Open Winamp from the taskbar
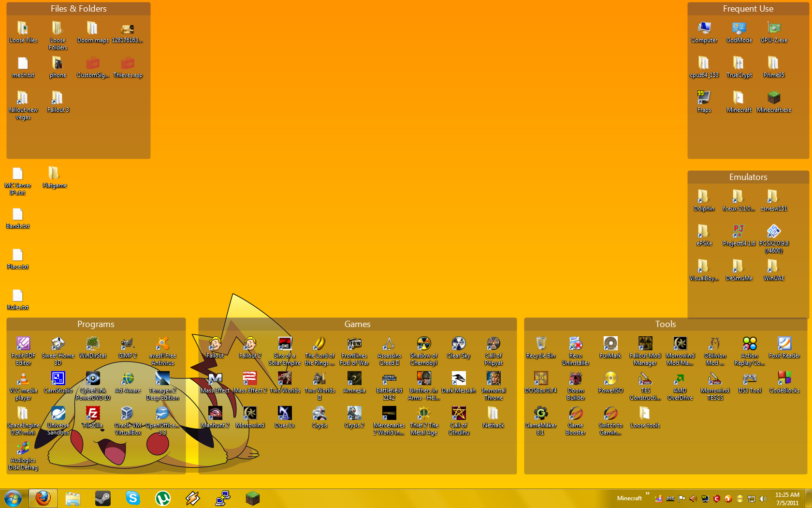Viewport: 812px width, 508px height. [x=193, y=498]
